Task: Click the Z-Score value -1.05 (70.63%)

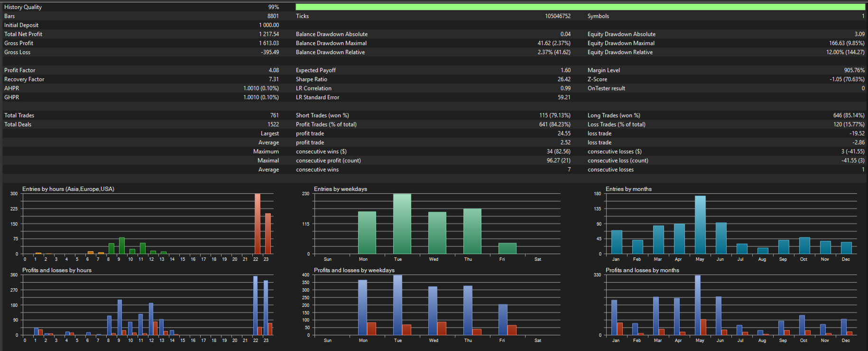Action: coord(847,79)
